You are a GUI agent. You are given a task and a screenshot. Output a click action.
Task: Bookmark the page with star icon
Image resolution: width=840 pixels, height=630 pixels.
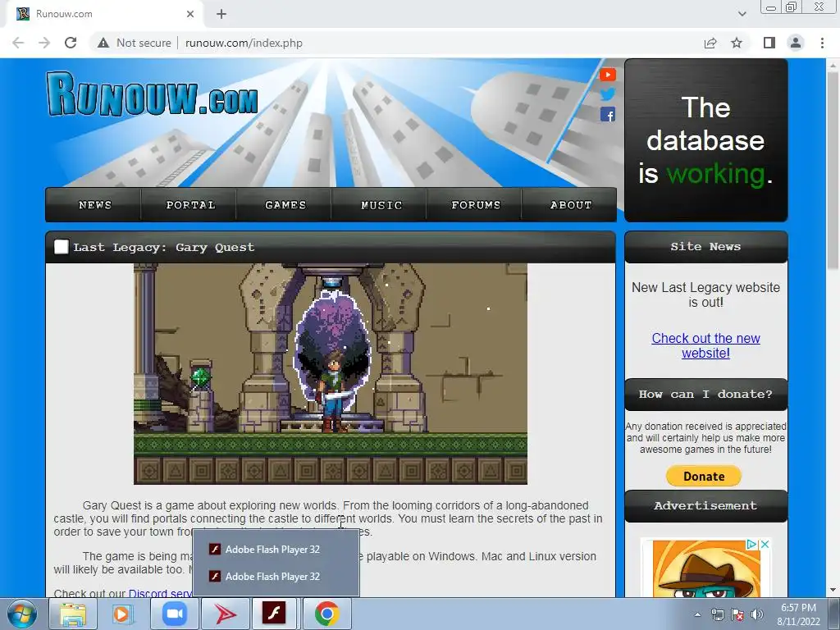coord(737,43)
